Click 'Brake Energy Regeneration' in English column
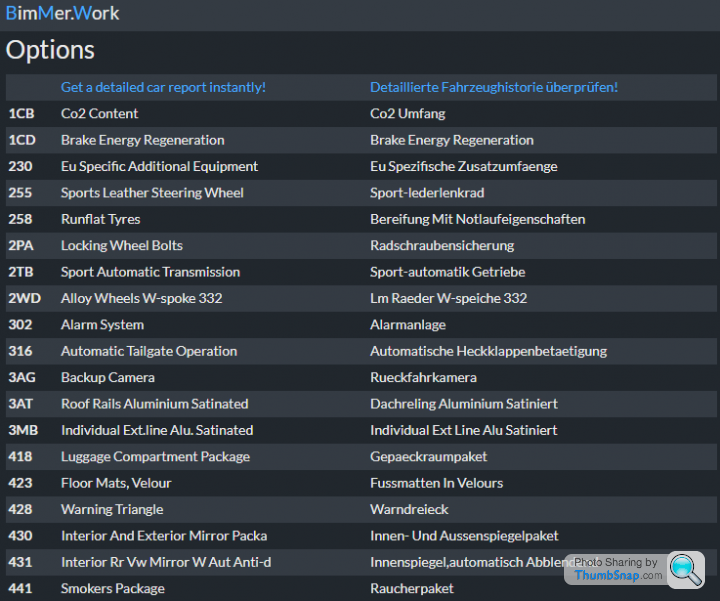This screenshot has height=601, width=720. coord(143,140)
